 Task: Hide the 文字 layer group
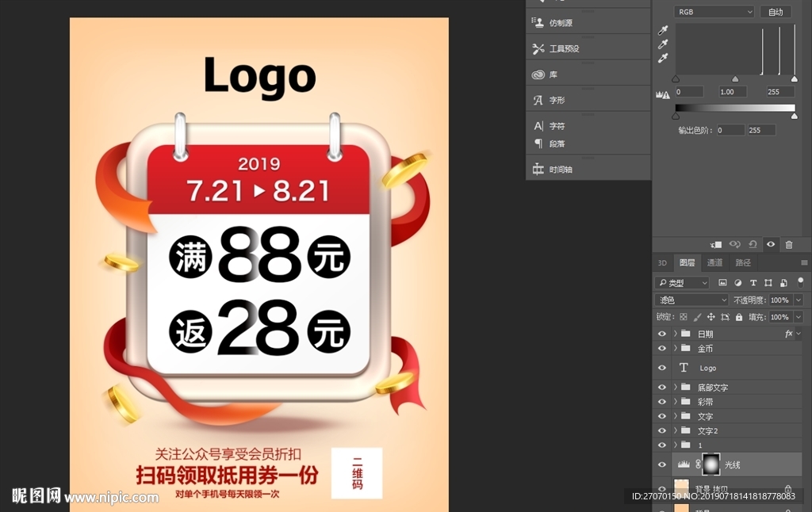click(x=662, y=416)
